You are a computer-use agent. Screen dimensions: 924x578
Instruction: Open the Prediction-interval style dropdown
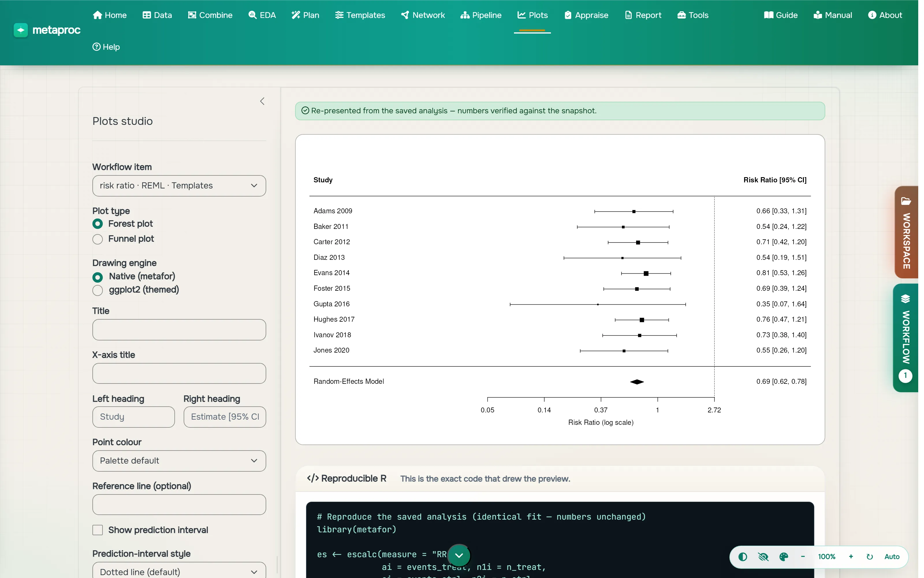pyautogui.click(x=179, y=570)
